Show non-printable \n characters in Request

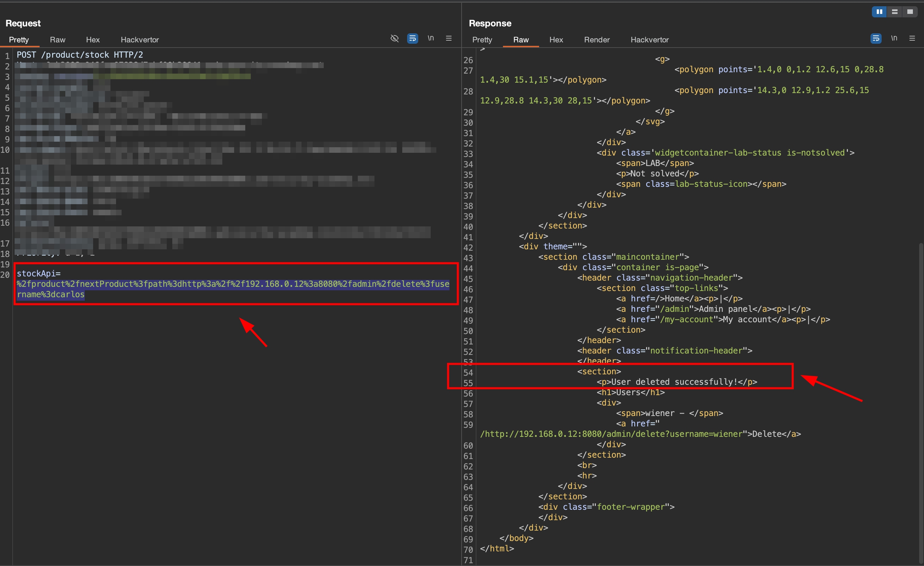430,38
